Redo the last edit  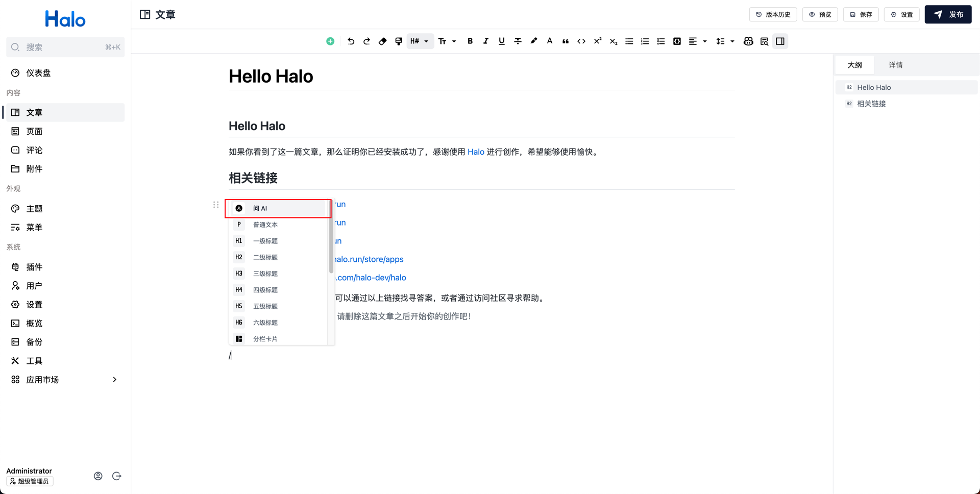click(366, 41)
